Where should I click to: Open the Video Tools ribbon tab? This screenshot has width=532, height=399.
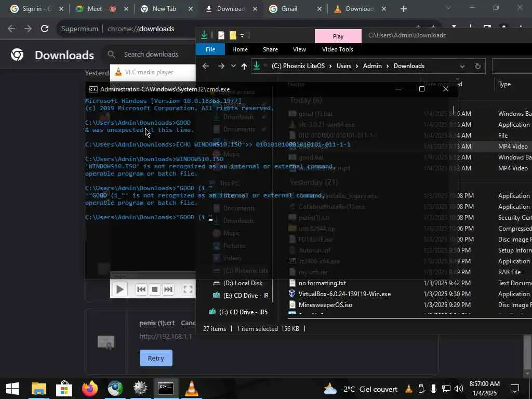click(338, 49)
